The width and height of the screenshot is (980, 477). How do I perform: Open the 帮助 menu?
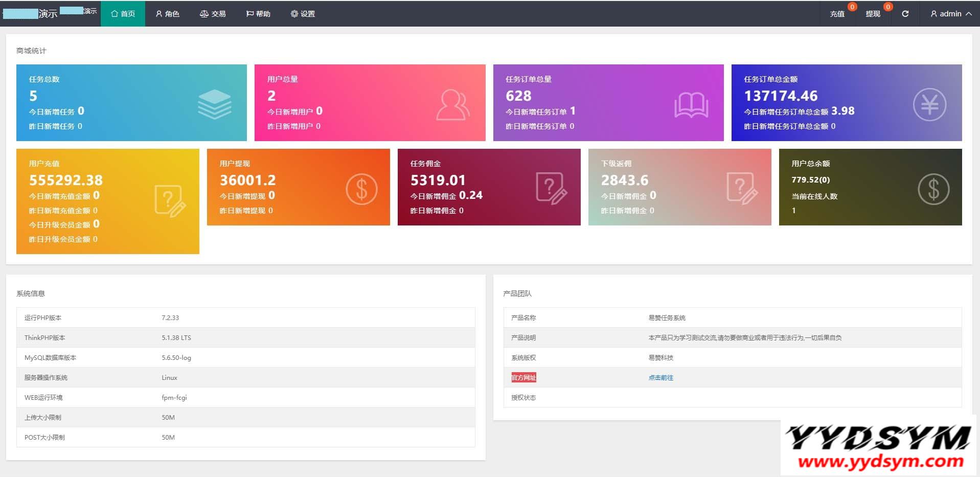258,14
